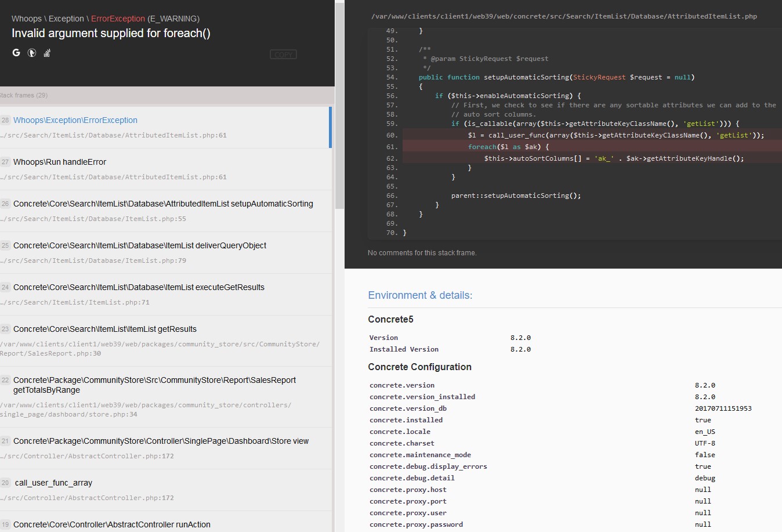The width and height of the screenshot is (782, 532).
Task: Search this error on Stack Overflow
Action: click(46, 53)
